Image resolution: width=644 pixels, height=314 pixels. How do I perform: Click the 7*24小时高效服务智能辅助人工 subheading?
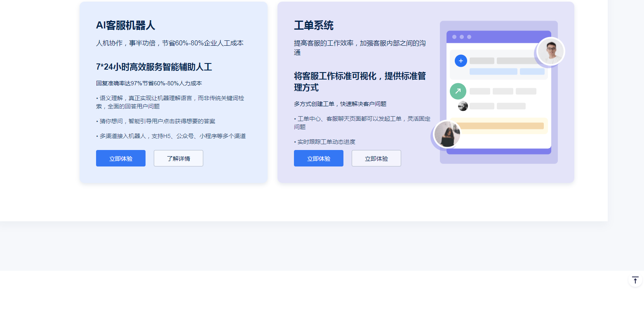pyautogui.click(x=154, y=67)
